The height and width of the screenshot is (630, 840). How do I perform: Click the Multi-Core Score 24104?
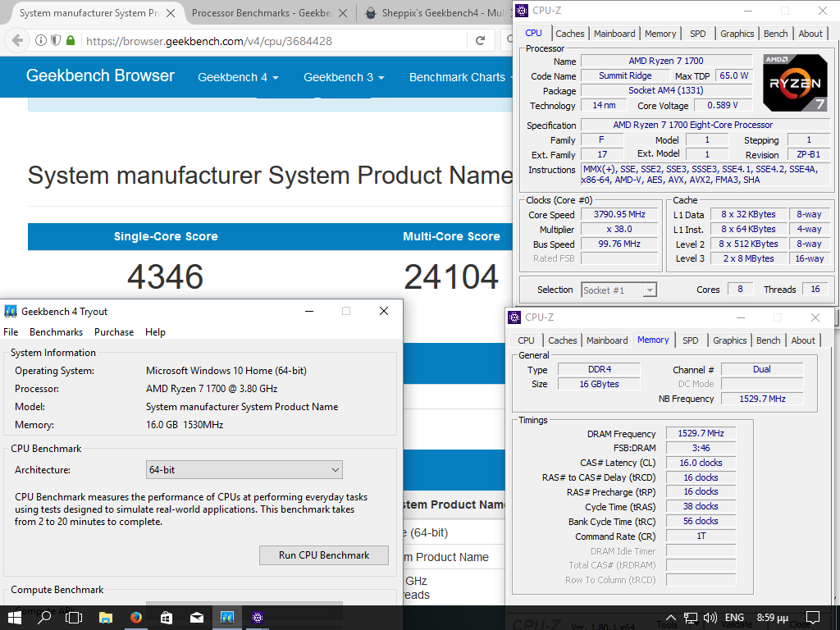point(451,277)
